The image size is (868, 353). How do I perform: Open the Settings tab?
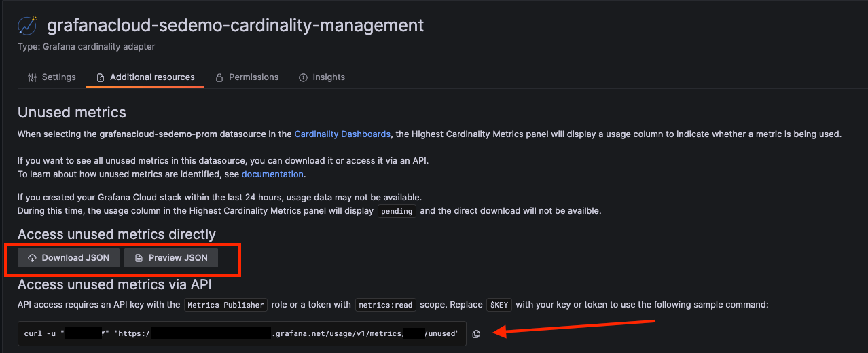[52, 77]
